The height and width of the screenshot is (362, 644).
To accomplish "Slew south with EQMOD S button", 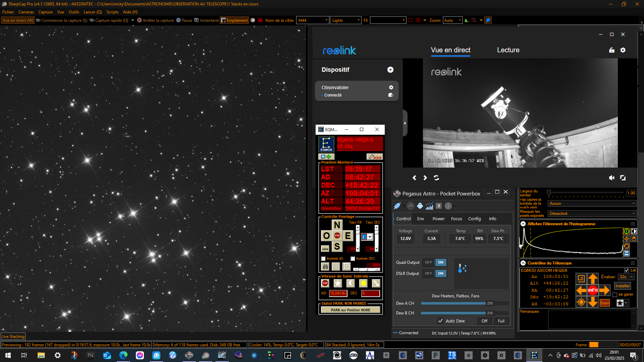I will click(337, 247).
